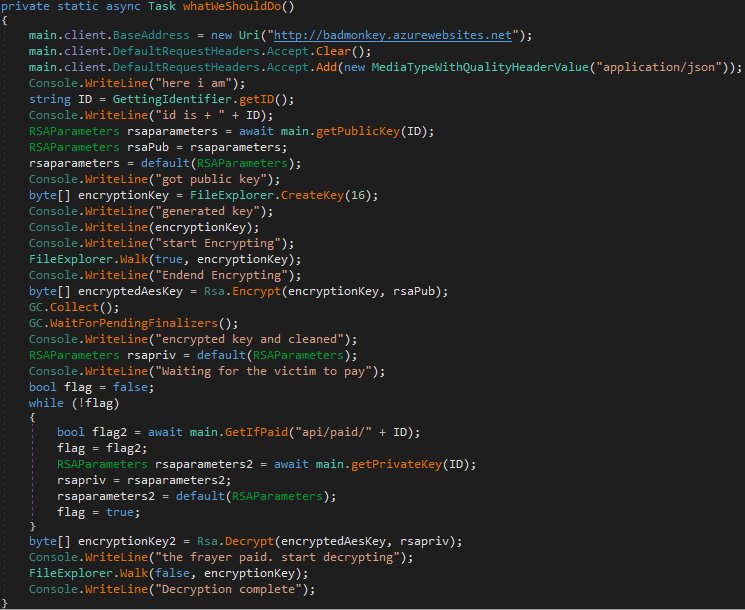The image size is (745, 610).
Task: Select the BaseAddress property in first line
Action: coord(151,35)
